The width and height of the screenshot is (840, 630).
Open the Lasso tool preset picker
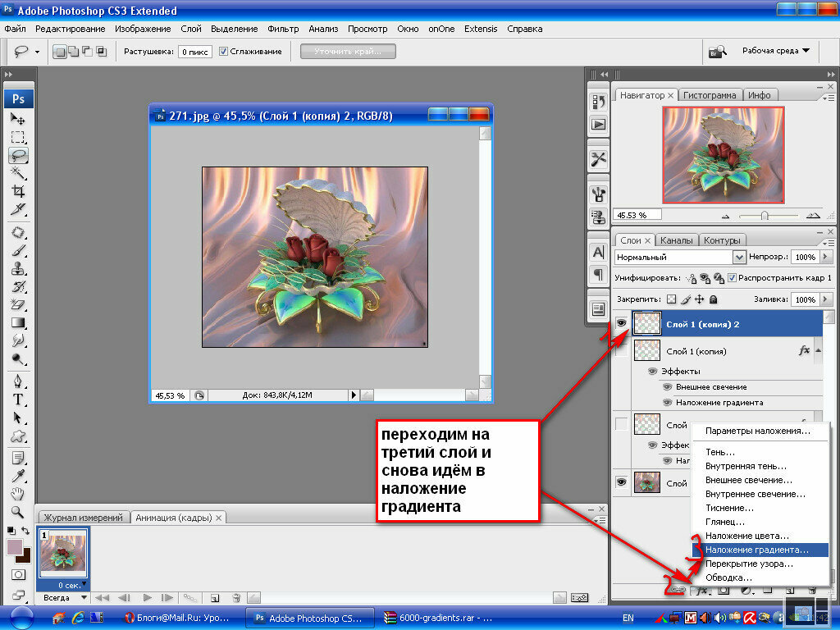click(x=37, y=52)
